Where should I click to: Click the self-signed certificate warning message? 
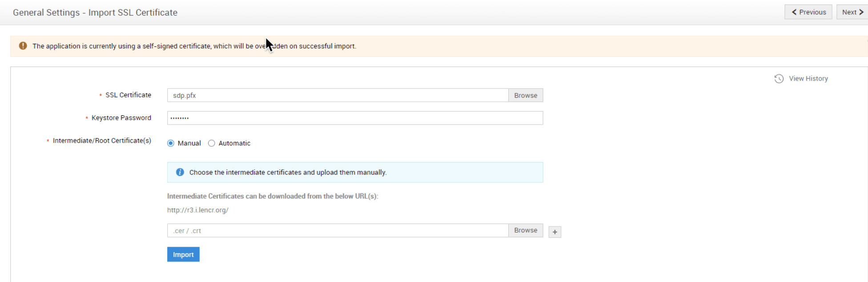click(x=194, y=46)
